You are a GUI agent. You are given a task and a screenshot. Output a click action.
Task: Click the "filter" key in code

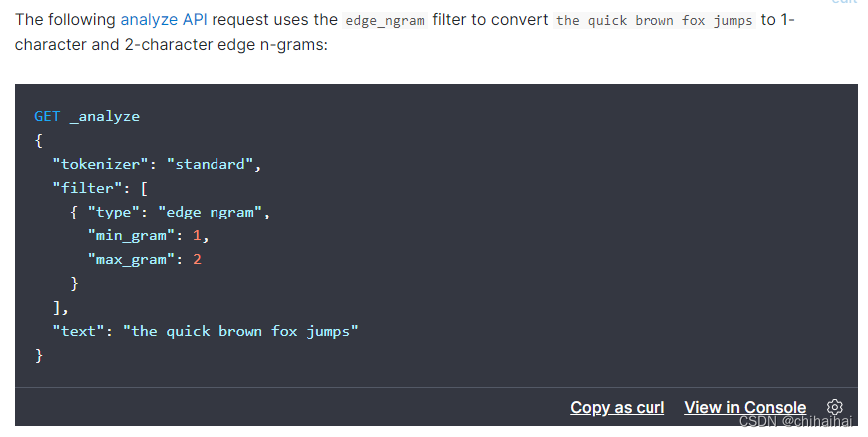pyautogui.click(x=87, y=188)
